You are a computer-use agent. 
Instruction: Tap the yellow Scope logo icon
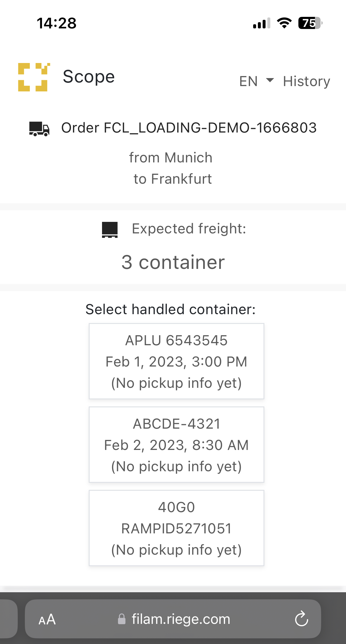click(34, 77)
